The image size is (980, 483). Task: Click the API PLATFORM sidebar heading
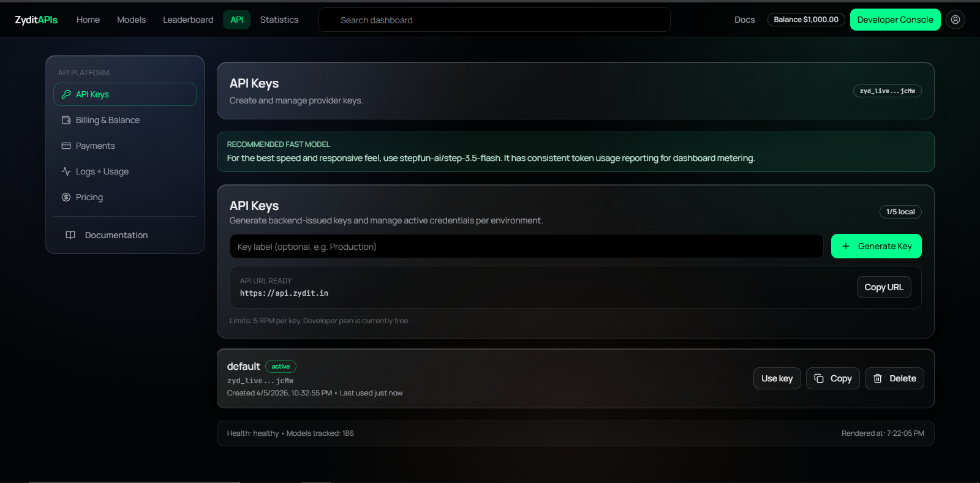[x=84, y=72]
